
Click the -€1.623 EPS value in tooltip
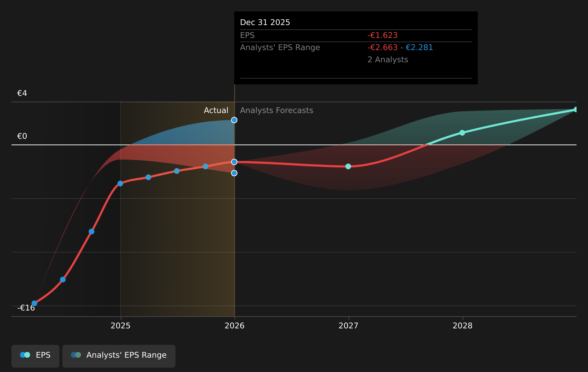click(382, 35)
